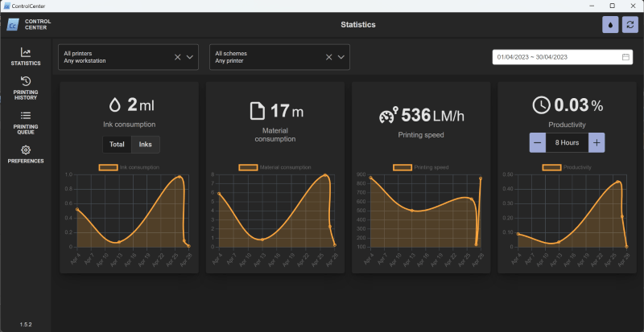Toggle the Material consumption legend swatch
The height and width of the screenshot is (332, 644).
pyautogui.click(x=248, y=167)
